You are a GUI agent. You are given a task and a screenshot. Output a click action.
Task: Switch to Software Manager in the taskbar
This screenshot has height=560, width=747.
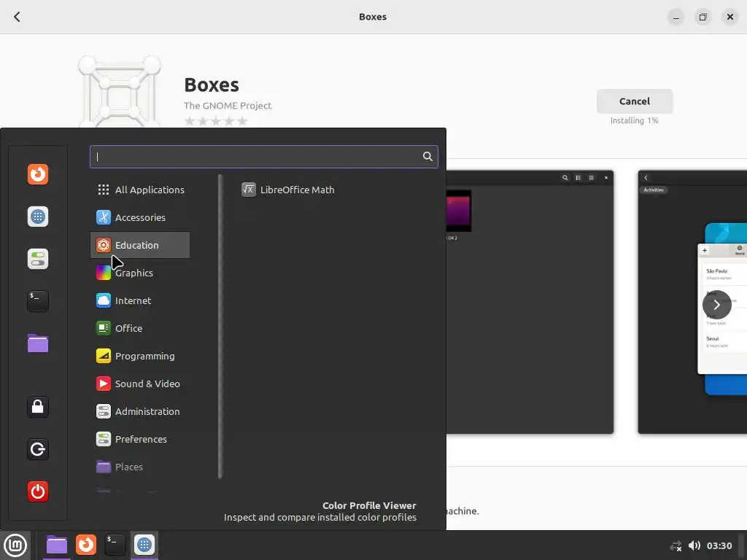(144, 545)
